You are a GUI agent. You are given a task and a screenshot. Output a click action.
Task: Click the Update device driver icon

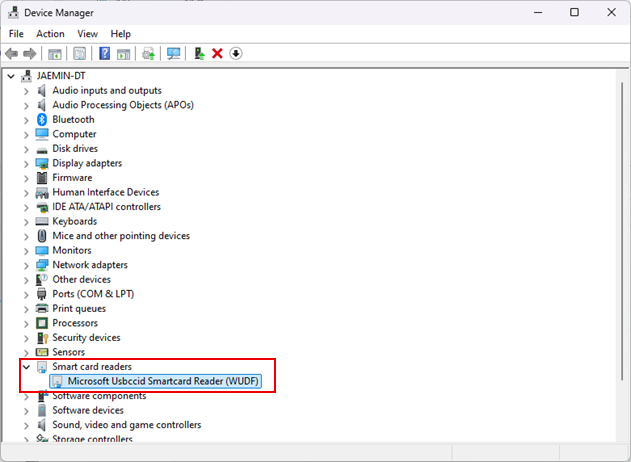[199, 54]
